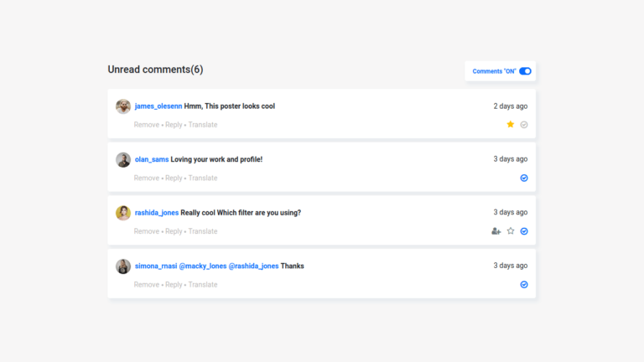Toggle the blue checkmark on olan_sams' comment
644x362 pixels.
[524, 178]
